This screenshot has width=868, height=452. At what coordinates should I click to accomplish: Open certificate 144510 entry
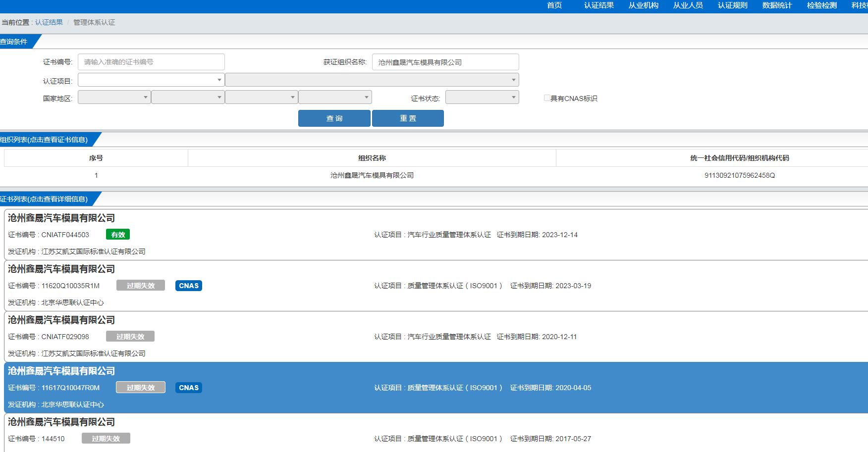click(436, 433)
